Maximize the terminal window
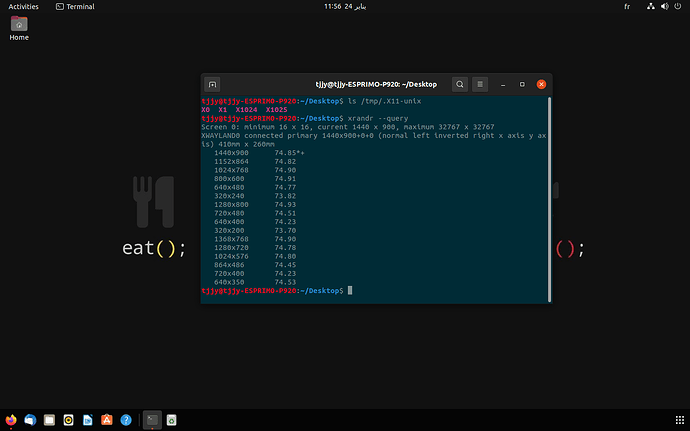 point(522,84)
